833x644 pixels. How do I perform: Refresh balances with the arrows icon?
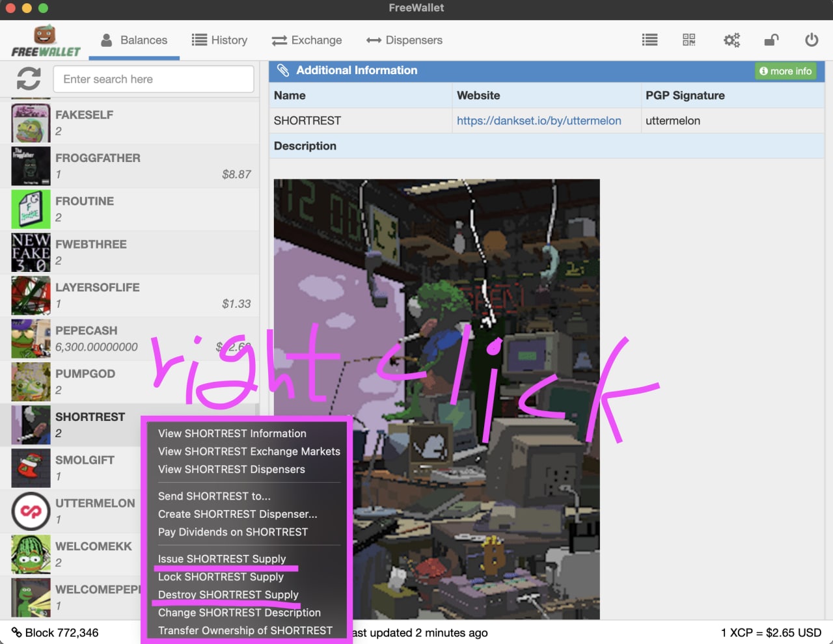coord(29,79)
